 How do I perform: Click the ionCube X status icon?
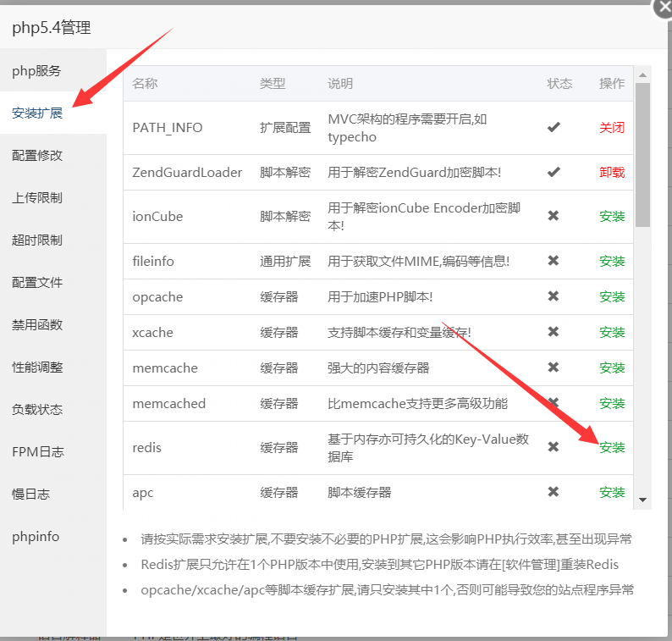pyautogui.click(x=554, y=216)
